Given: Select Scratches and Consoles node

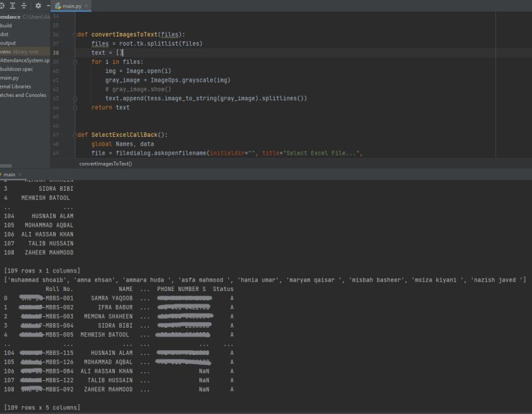Looking at the screenshot, I should 23,95.
